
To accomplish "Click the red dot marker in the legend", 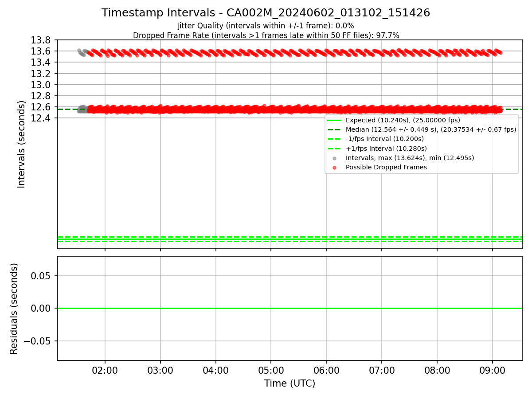I will tap(334, 168).
